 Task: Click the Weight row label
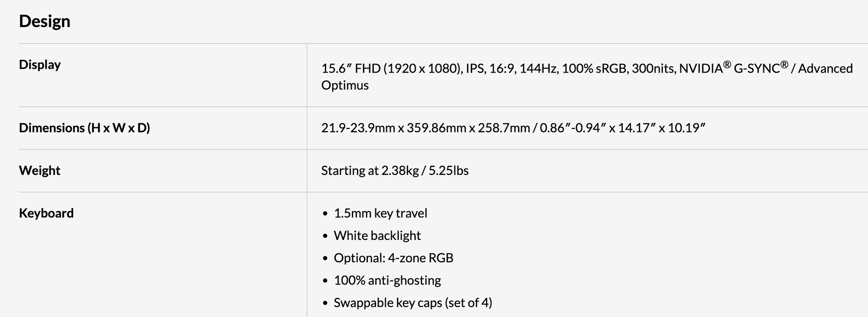click(x=40, y=171)
